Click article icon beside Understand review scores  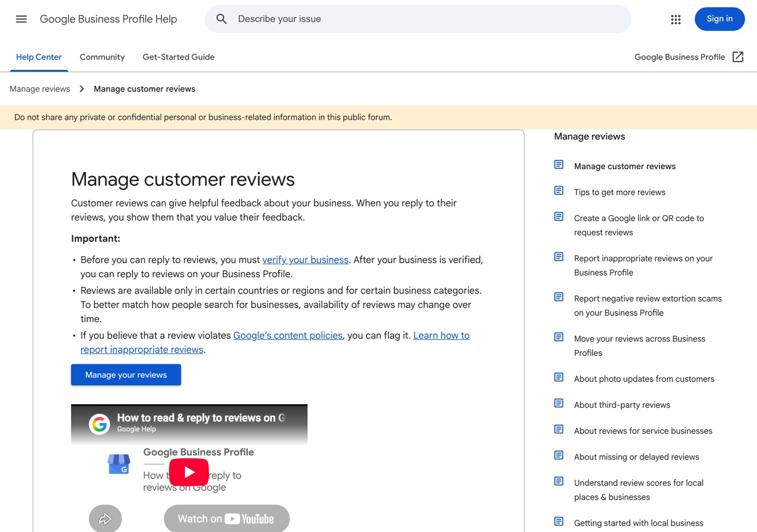559,482
